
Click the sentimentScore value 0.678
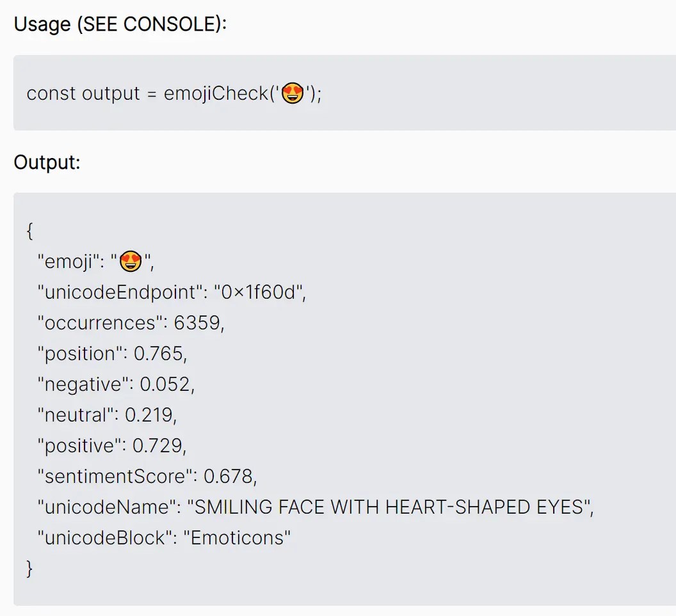tap(228, 477)
